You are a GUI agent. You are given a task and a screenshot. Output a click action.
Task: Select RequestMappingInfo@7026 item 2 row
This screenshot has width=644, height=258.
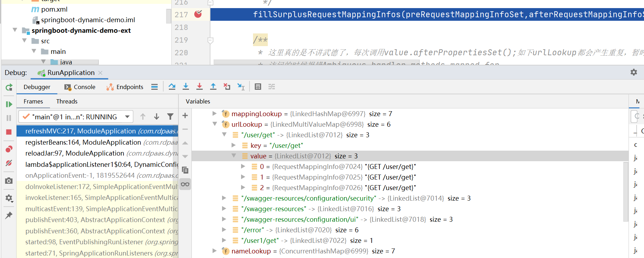click(x=410, y=188)
